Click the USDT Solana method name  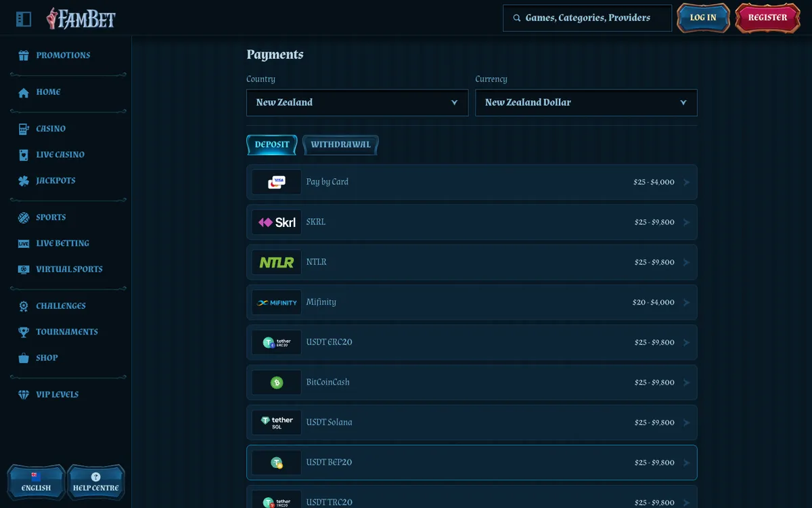(330, 423)
